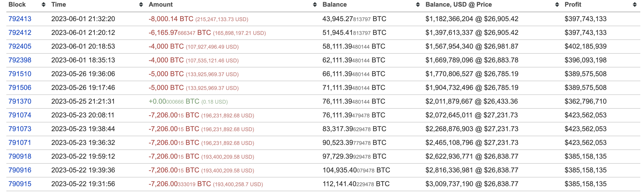Screen dimensions: 644x192
Task: Open block 792398 link
Action: tap(20, 60)
